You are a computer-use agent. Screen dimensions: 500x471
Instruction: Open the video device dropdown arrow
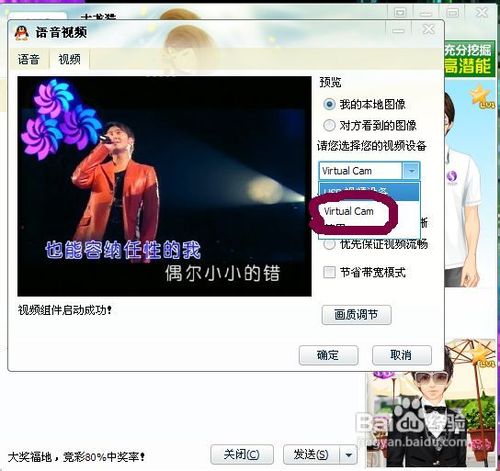pos(411,171)
